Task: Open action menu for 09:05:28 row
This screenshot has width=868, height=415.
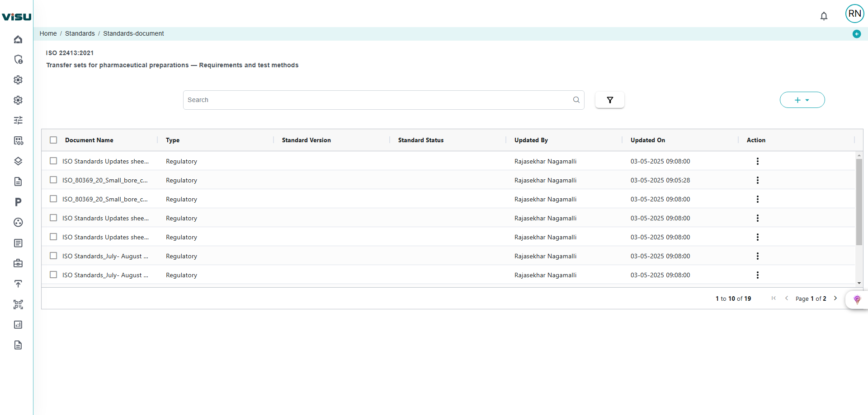Action: click(757, 180)
